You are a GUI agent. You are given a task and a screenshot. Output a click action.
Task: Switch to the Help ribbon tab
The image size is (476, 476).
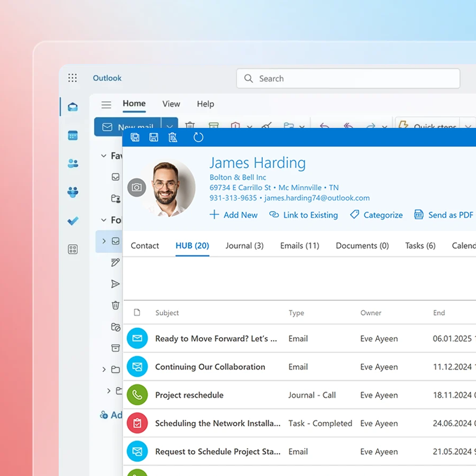click(x=206, y=104)
